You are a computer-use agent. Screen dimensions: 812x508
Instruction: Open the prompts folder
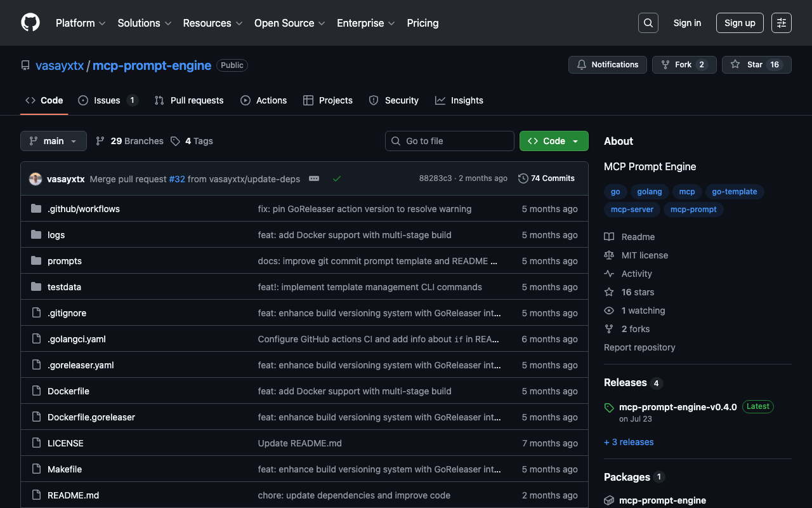pyautogui.click(x=65, y=261)
